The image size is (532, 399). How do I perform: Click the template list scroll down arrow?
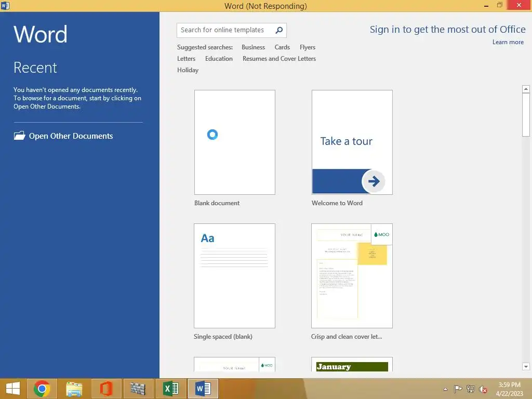[526, 366]
